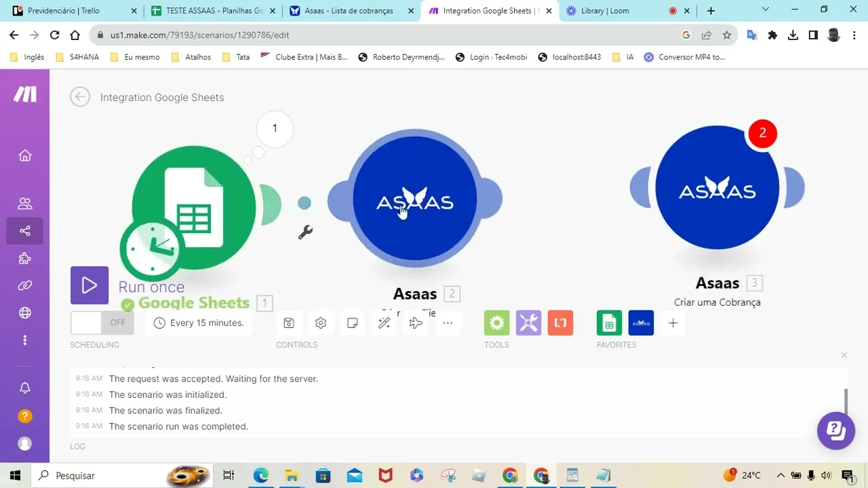Screen dimensions: 868x488
Task: Open the browser Extensions puzzle icon
Action: [x=772, y=35]
